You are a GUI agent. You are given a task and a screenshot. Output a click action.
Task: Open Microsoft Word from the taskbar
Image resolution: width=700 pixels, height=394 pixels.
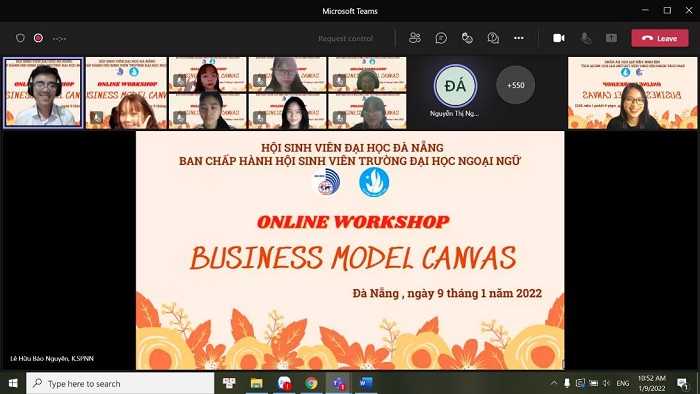366,383
